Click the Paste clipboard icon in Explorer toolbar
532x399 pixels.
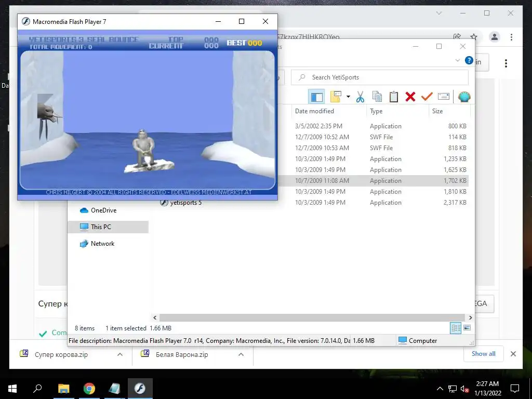coord(394,97)
